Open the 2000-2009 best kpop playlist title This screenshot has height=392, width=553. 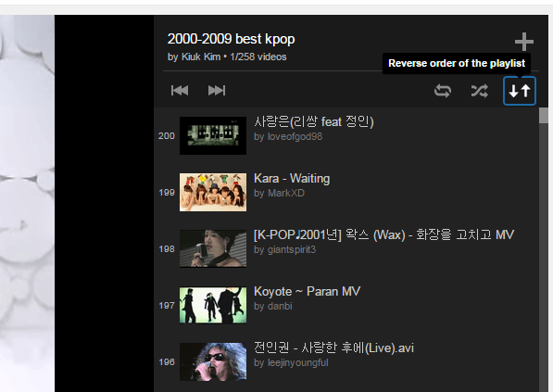pyautogui.click(x=231, y=39)
